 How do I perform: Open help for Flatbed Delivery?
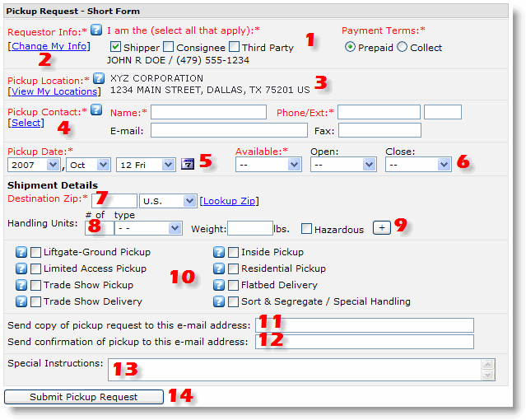(219, 285)
